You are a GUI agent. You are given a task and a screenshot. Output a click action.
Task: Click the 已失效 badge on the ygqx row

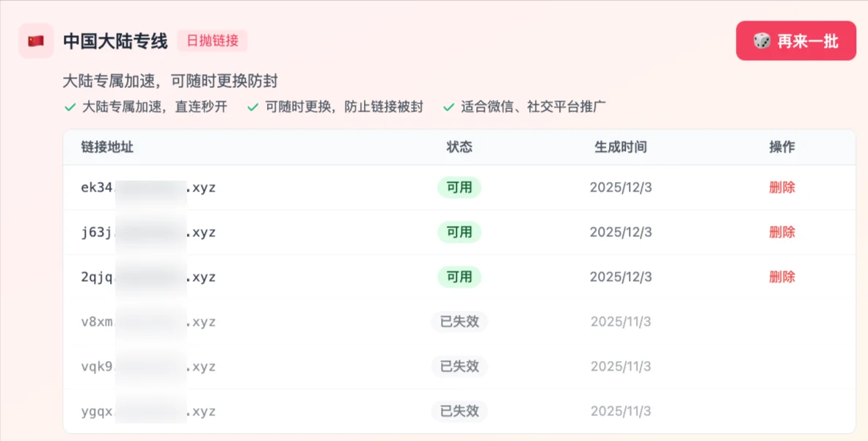coord(459,412)
